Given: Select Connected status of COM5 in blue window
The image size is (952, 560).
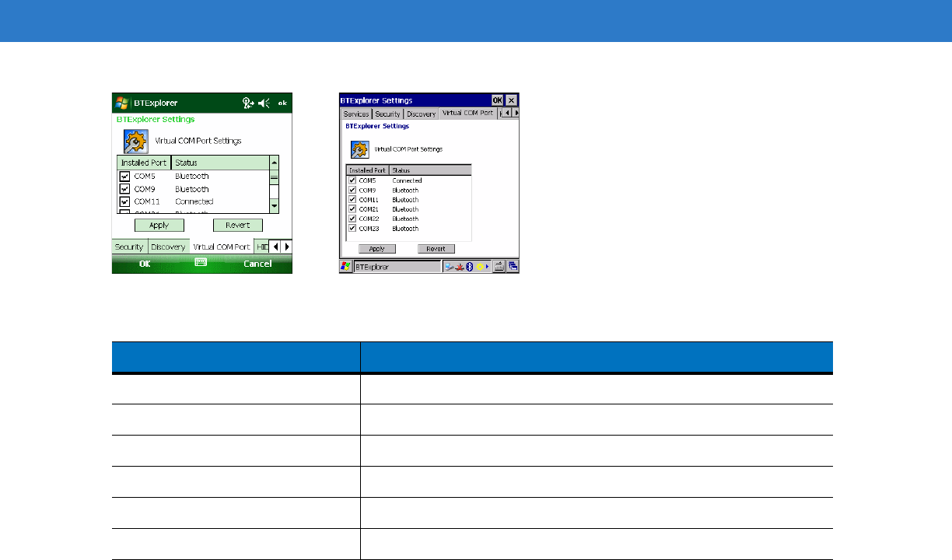Looking at the screenshot, I should pos(407,180).
